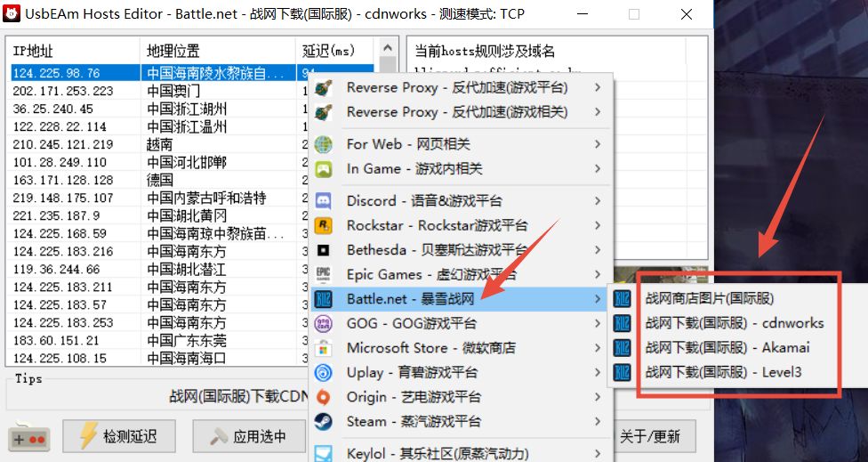Select IP row 163.171.128.128
This screenshot has width=868, height=462.
pyautogui.click(x=159, y=180)
